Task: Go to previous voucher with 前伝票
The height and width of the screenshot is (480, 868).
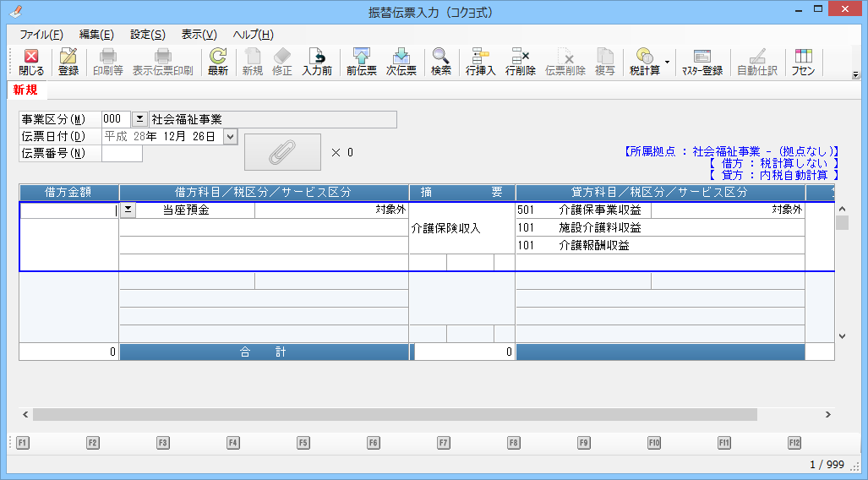Action: [x=362, y=62]
